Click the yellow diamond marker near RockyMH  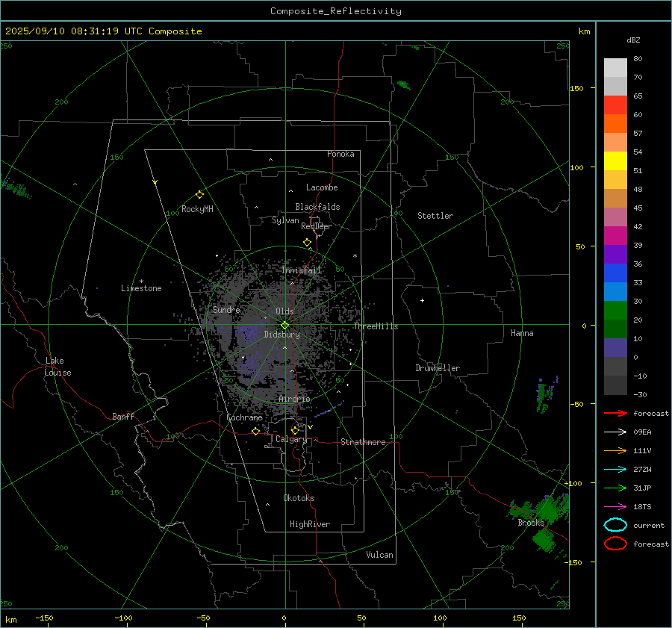pyautogui.click(x=199, y=195)
